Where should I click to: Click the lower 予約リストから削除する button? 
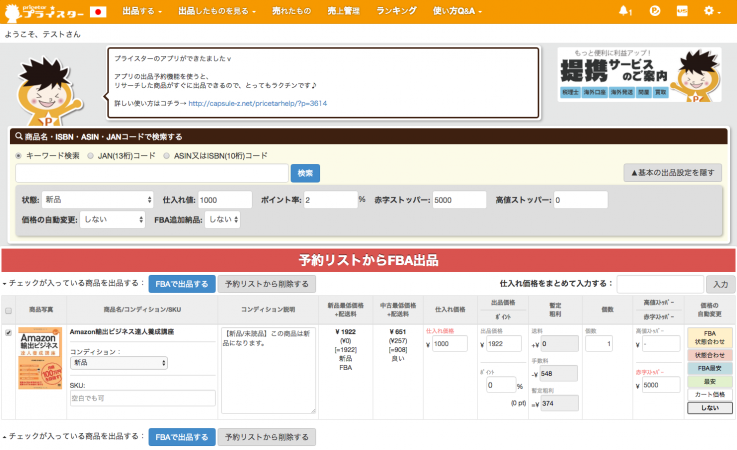[267, 437]
